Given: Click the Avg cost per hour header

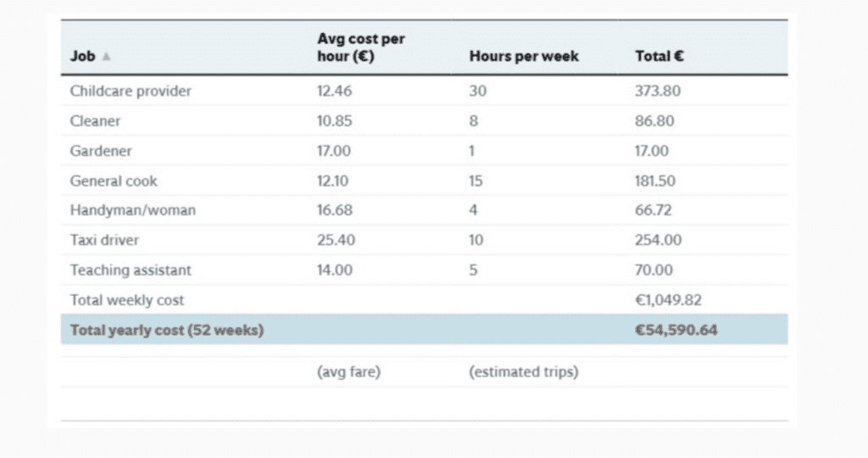Looking at the screenshot, I should (360, 47).
